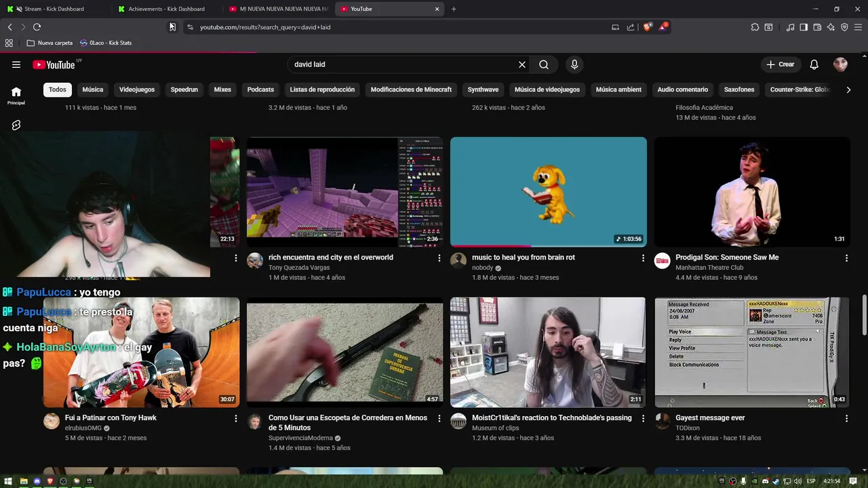
Task: Show more filter chips with right arrow
Action: pos(848,89)
